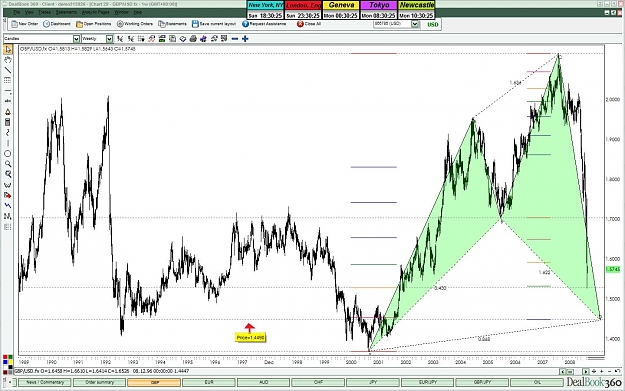Click the Close All button

(x=309, y=24)
